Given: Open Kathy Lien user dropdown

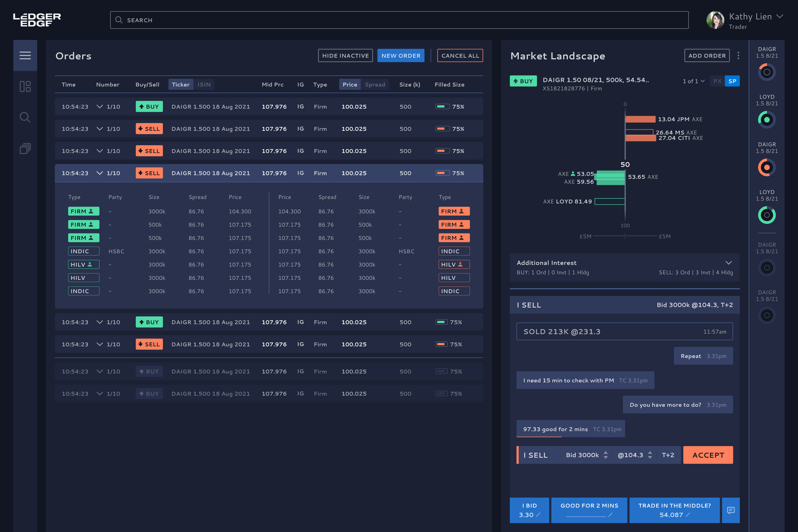Looking at the screenshot, I should (780, 16).
